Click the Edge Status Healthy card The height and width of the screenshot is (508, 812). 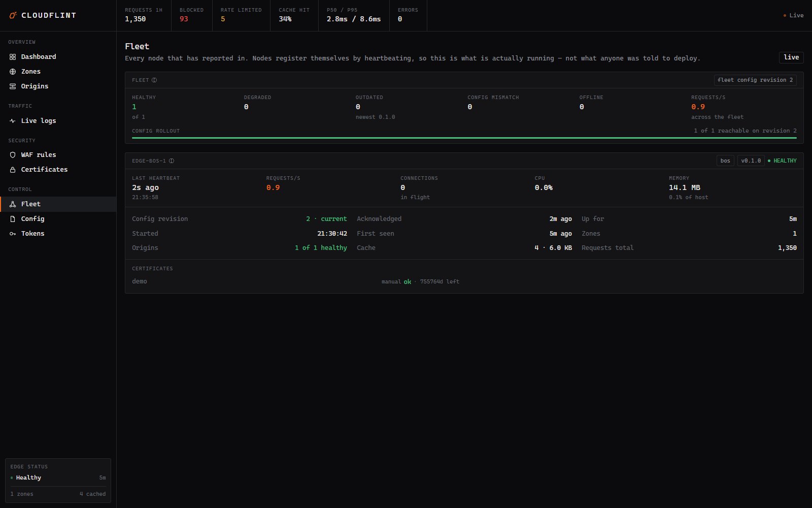[58, 481]
